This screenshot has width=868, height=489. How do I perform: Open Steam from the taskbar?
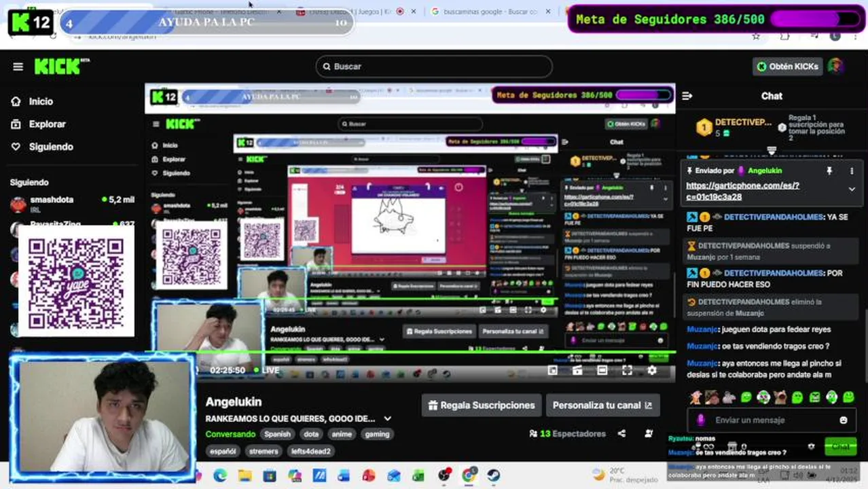coord(493,475)
